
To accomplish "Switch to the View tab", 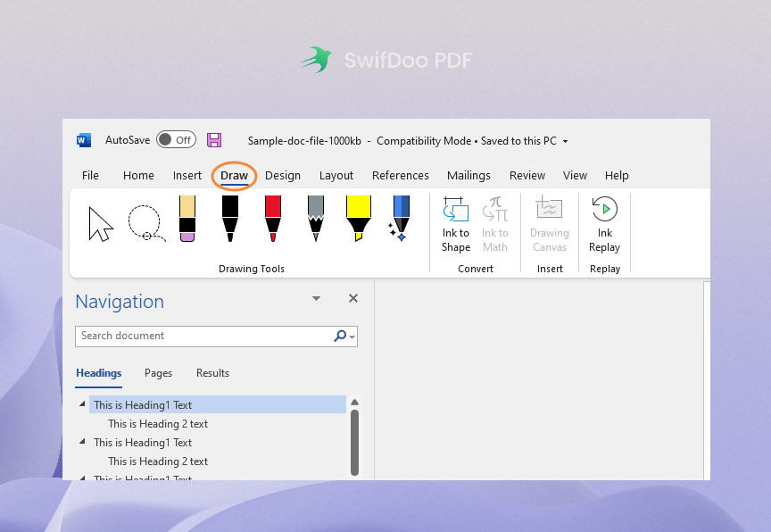I will pyautogui.click(x=575, y=176).
